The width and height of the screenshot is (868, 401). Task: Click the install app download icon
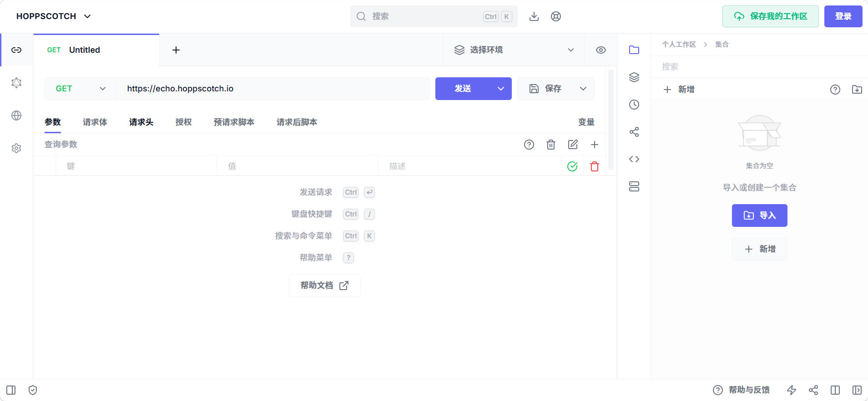(x=534, y=16)
